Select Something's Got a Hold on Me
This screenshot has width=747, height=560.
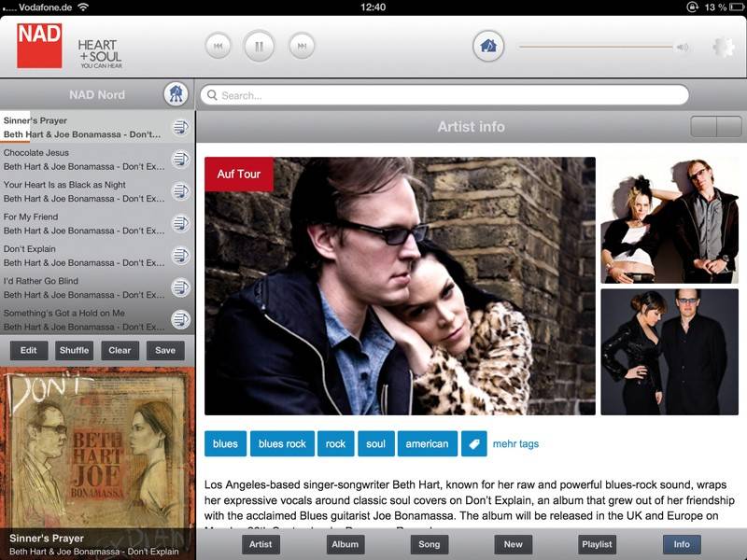coord(97,319)
